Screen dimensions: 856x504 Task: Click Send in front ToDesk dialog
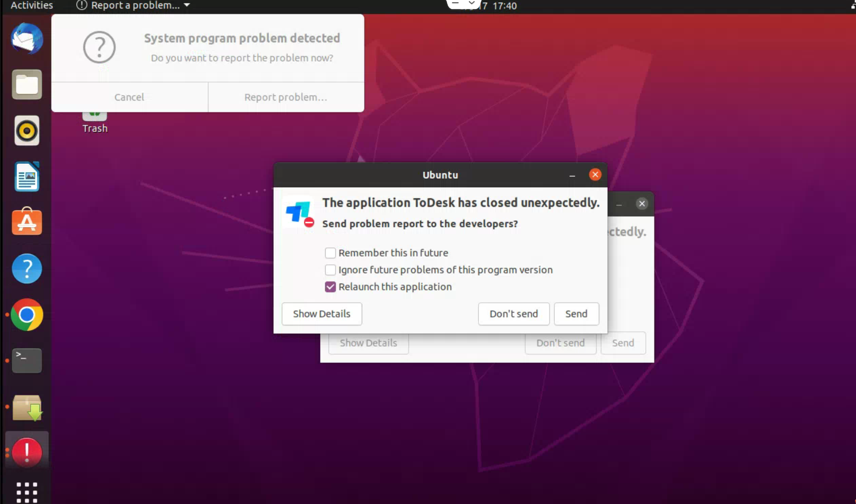tap(577, 314)
